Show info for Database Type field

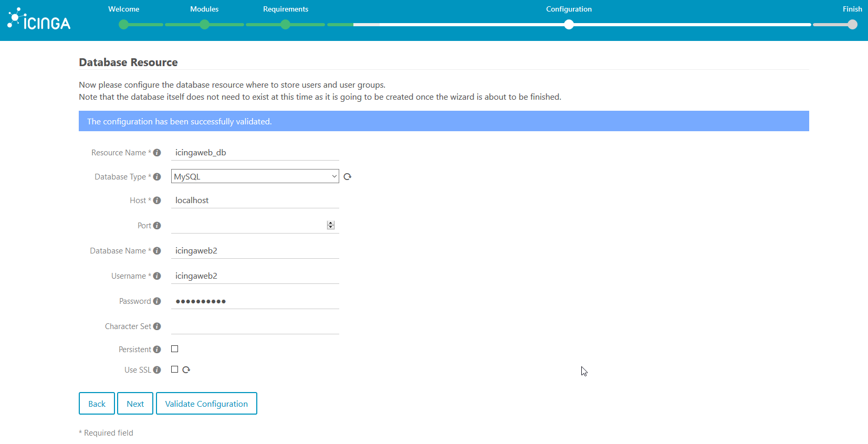(157, 177)
